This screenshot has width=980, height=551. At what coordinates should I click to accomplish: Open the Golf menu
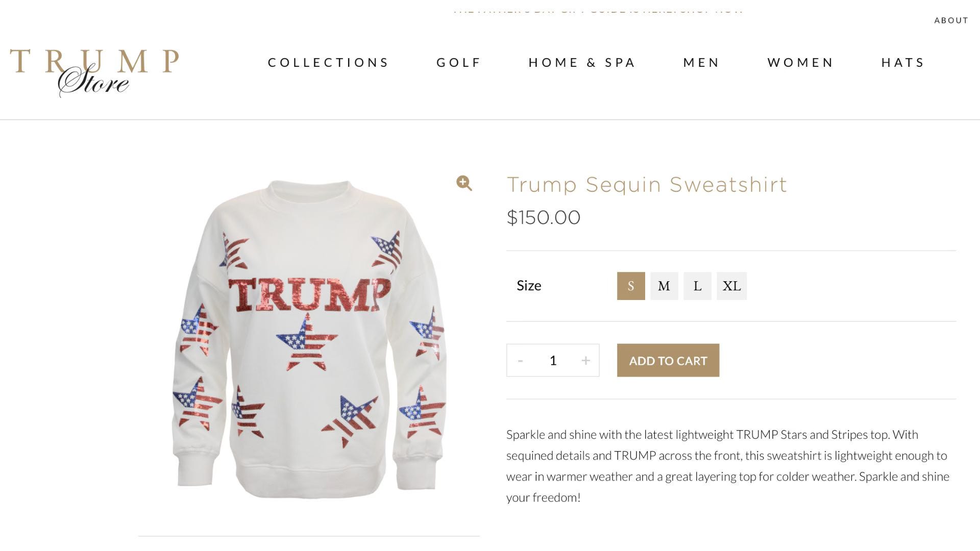pyautogui.click(x=459, y=62)
